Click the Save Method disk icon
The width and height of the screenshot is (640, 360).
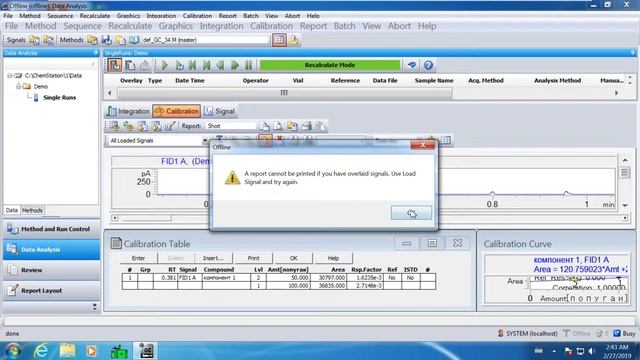[x=107, y=40]
